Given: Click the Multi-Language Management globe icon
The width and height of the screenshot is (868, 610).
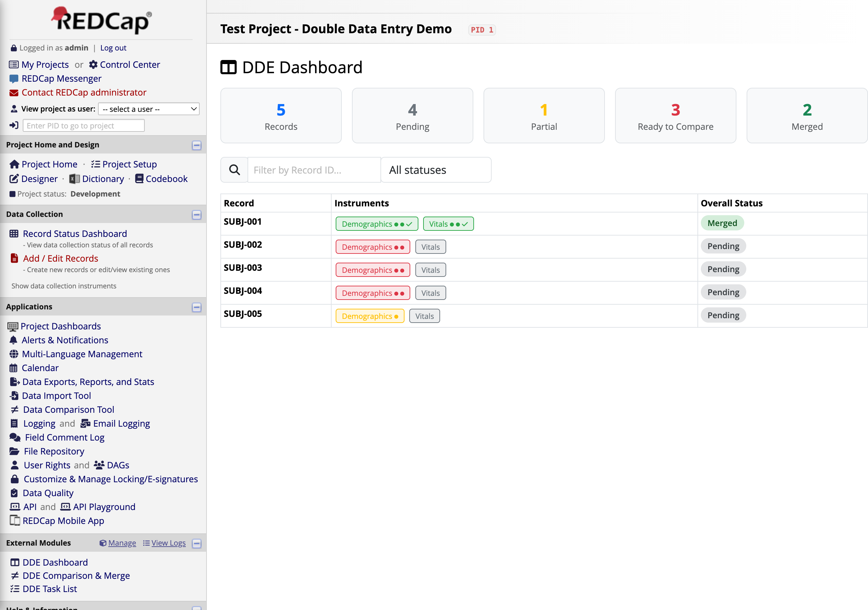Looking at the screenshot, I should coord(14,354).
